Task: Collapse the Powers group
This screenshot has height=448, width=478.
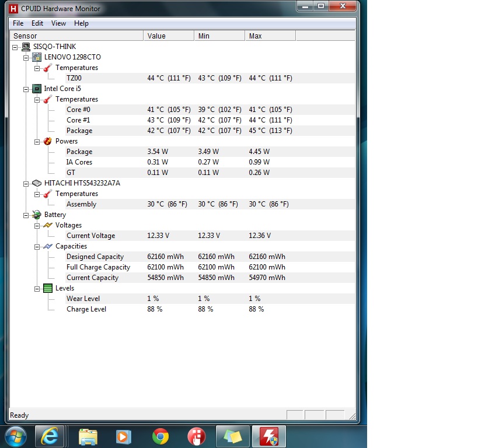Action: pos(37,142)
